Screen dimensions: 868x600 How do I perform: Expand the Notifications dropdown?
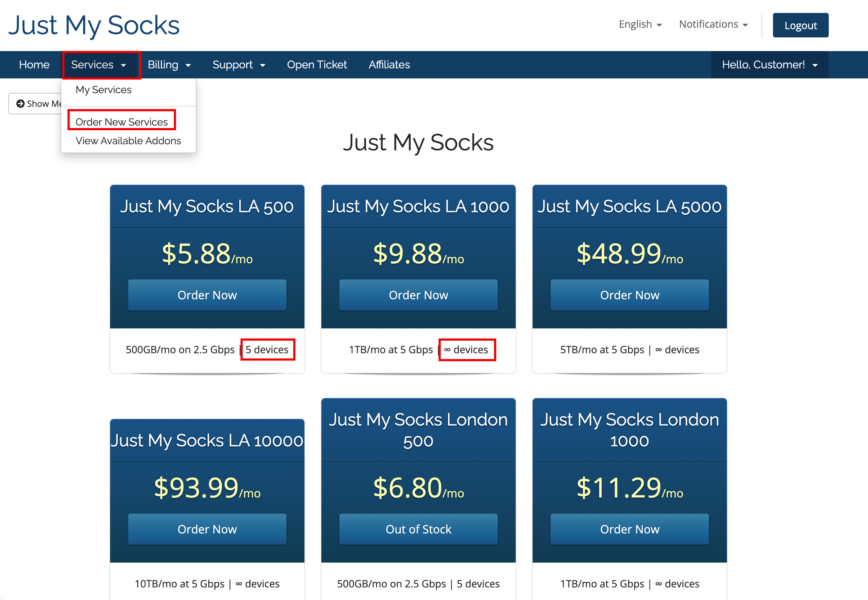pos(713,24)
